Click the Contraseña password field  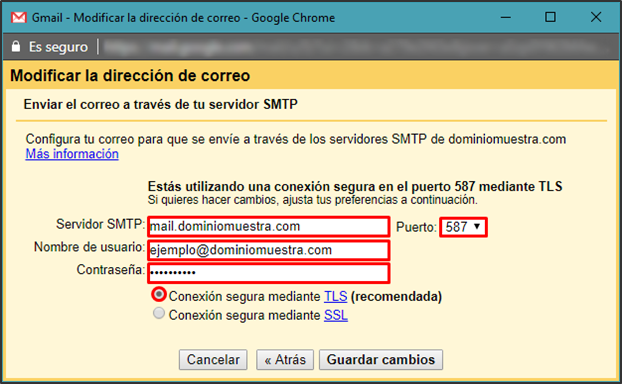point(269,273)
